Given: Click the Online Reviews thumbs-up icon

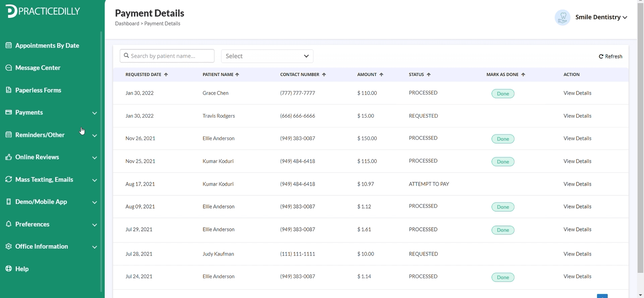Looking at the screenshot, I should pyautogui.click(x=9, y=157).
